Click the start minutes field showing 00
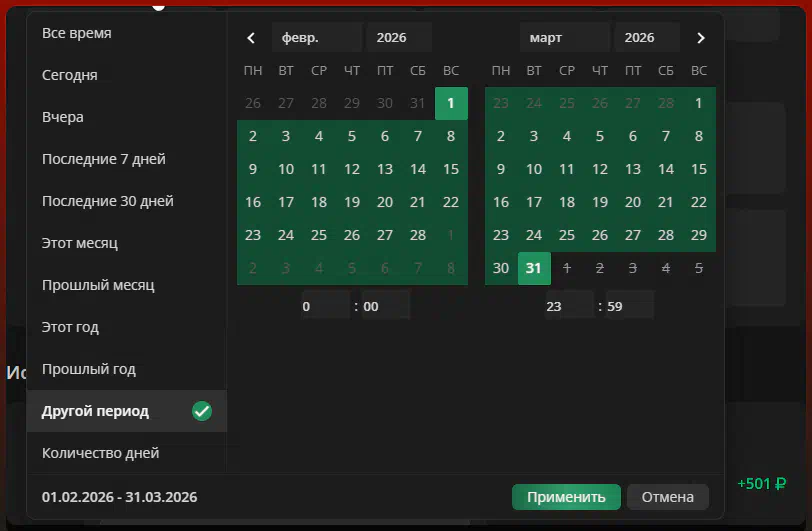The height and width of the screenshot is (531, 812). point(384,306)
